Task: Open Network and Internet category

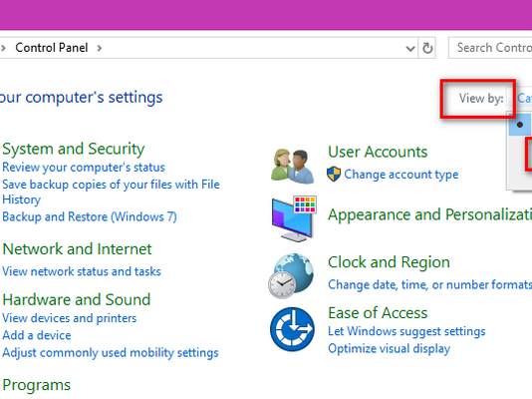Action: (77, 249)
